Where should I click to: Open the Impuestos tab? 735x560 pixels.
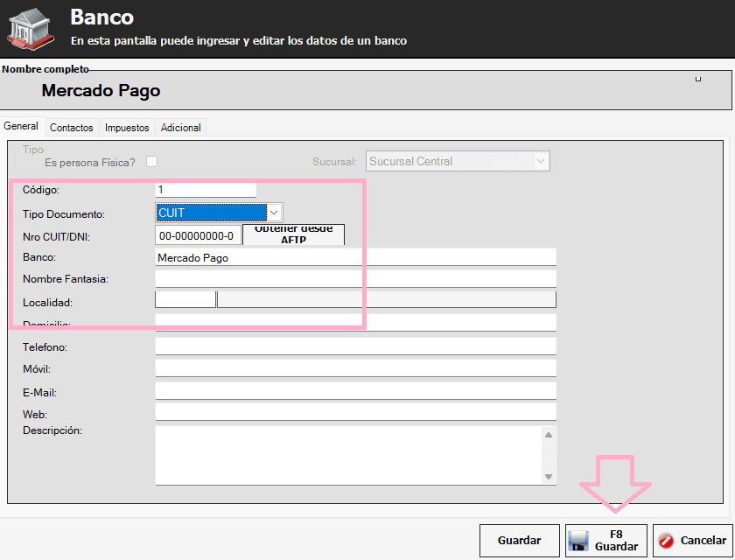pyautogui.click(x=127, y=128)
